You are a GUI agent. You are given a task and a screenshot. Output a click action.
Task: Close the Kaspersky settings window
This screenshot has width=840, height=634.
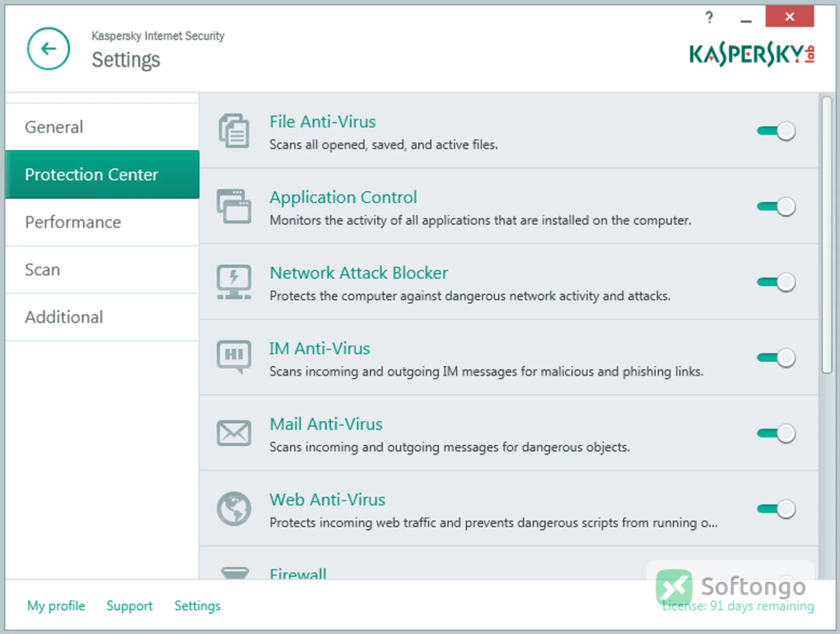790,17
